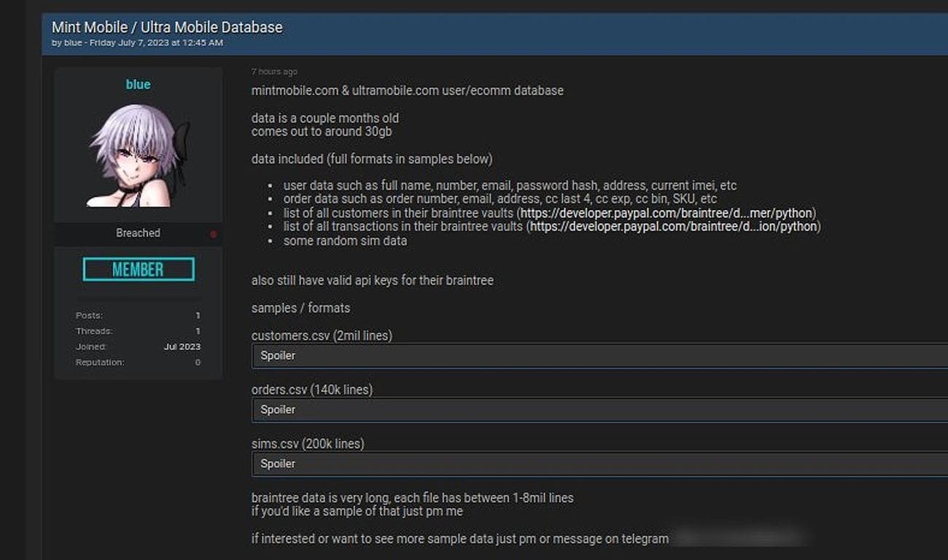Viewport: 948px width, 560px height.
Task: Select the Joined date Jul 2023
Action: (x=182, y=346)
